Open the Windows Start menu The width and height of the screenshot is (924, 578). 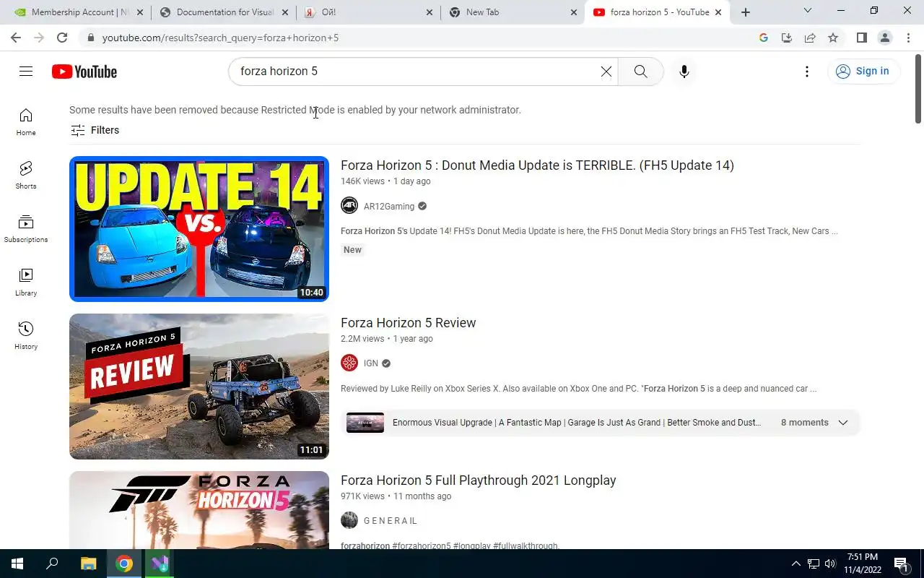17,564
